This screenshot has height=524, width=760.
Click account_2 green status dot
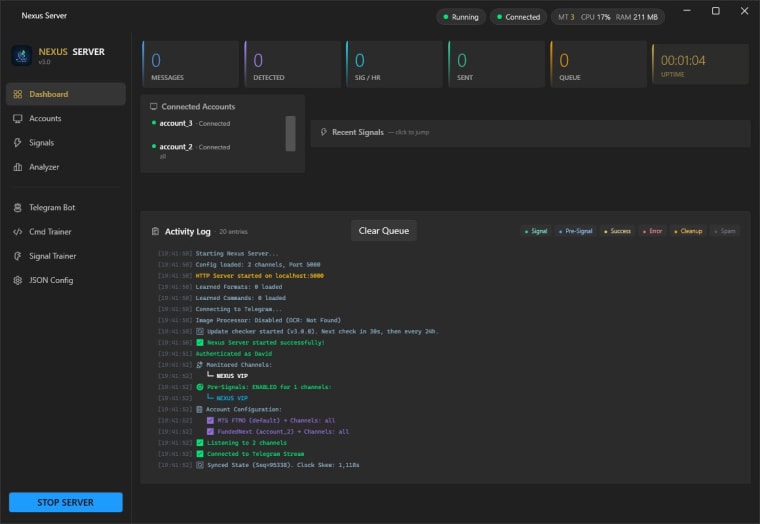click(x=154, y=146)
